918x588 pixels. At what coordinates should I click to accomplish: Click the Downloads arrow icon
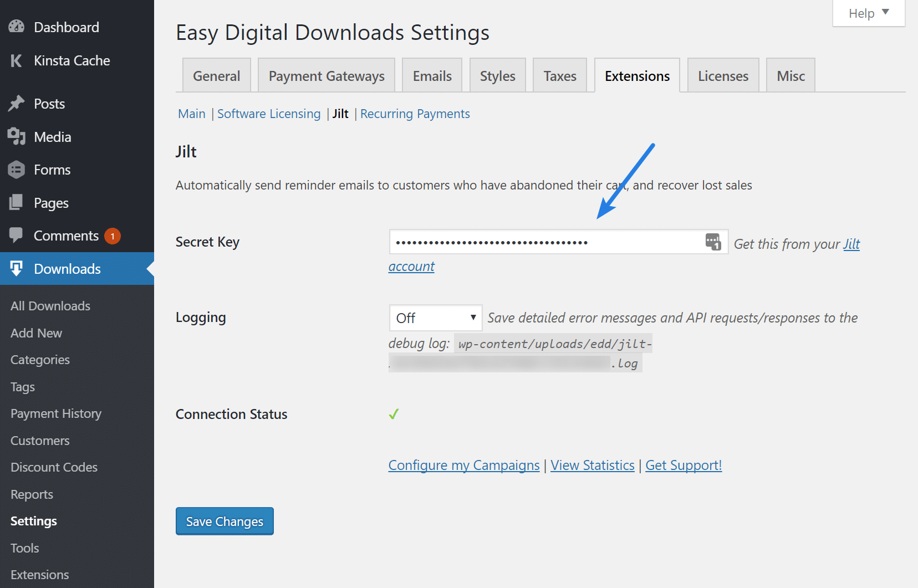17,268
